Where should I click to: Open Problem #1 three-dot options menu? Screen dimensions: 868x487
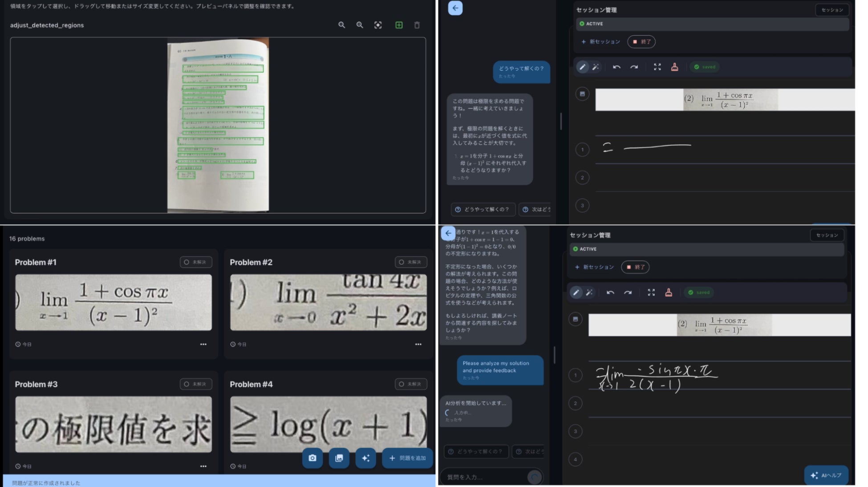[x=203, y=344]
